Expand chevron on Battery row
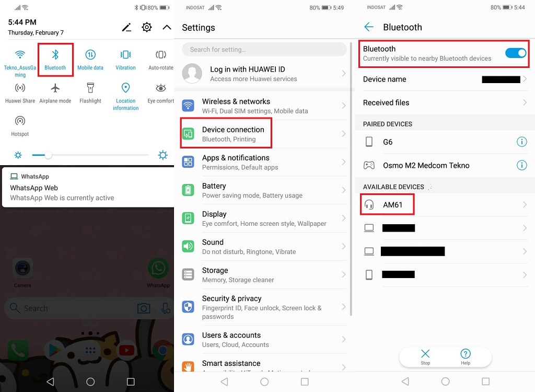This screenshot has height=392, width=535. (x=344, y=190)
